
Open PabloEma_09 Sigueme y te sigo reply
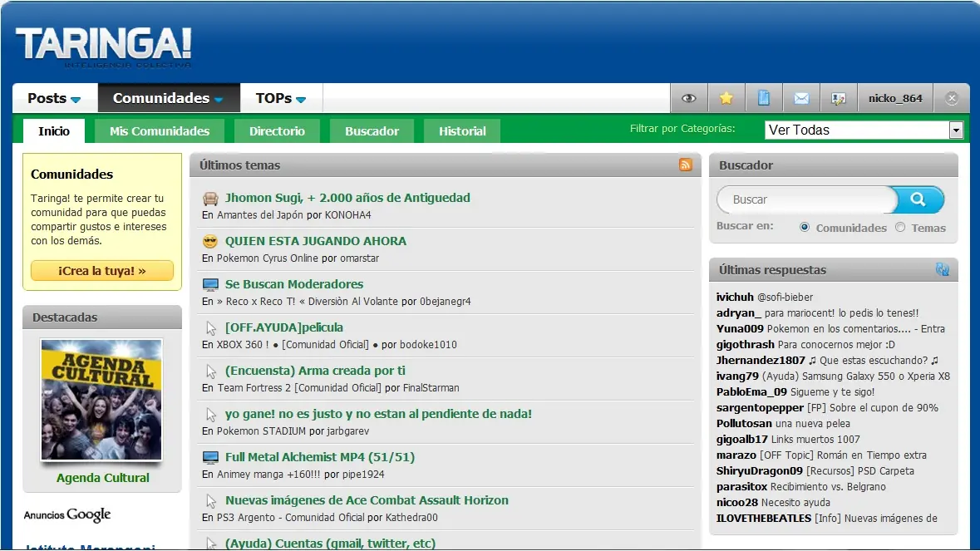(x=795, y=391)
